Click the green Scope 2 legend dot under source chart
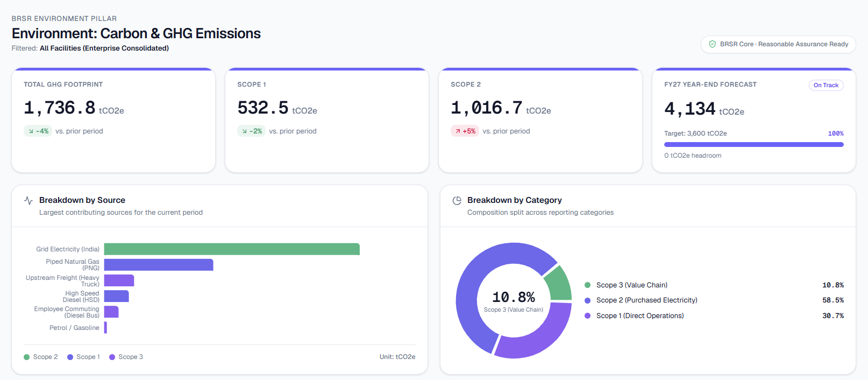868x380 pixels. (26, 357)
